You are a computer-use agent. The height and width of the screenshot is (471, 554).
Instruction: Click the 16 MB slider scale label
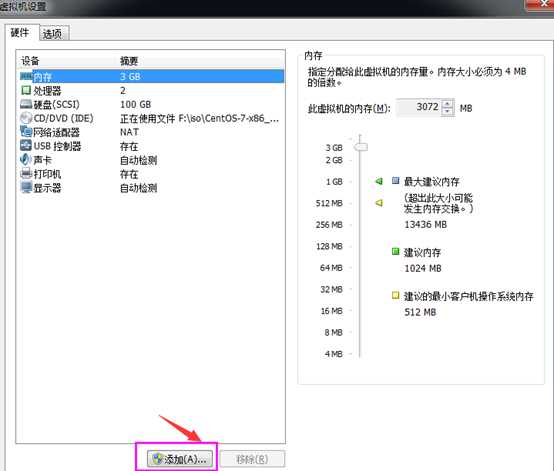coord(331,311)
